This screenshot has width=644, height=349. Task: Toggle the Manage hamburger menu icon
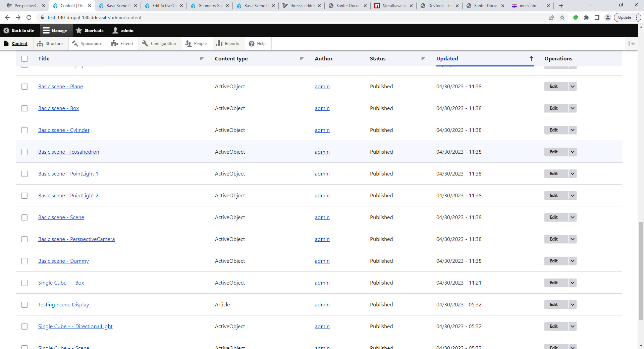pos(46,31)
